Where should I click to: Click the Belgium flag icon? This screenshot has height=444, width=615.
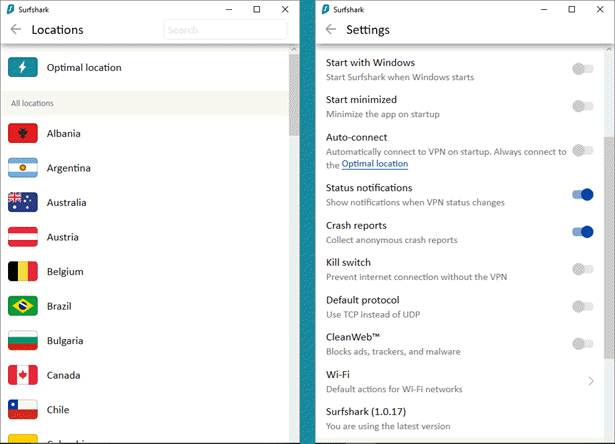22,272
